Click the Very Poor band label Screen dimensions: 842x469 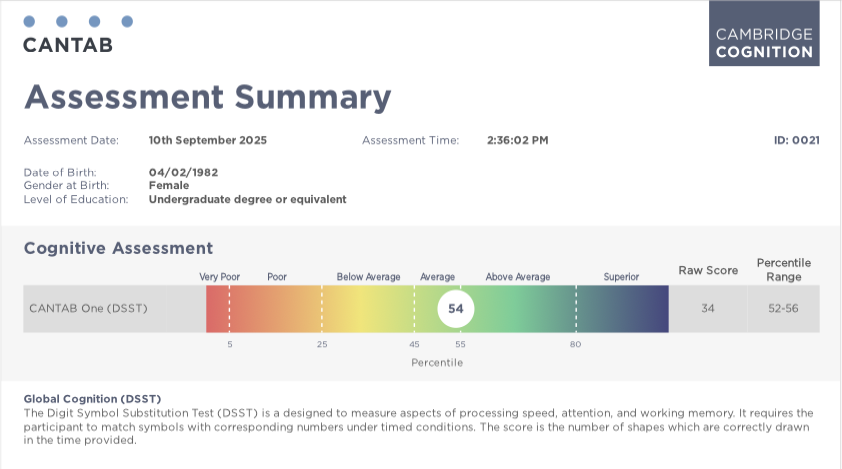click(x=220, y=277)
